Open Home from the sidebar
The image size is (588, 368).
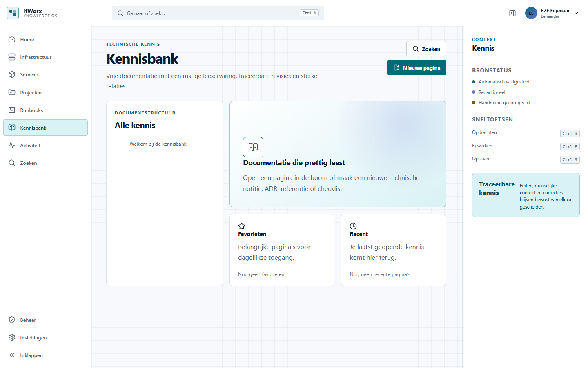[45, 40]
